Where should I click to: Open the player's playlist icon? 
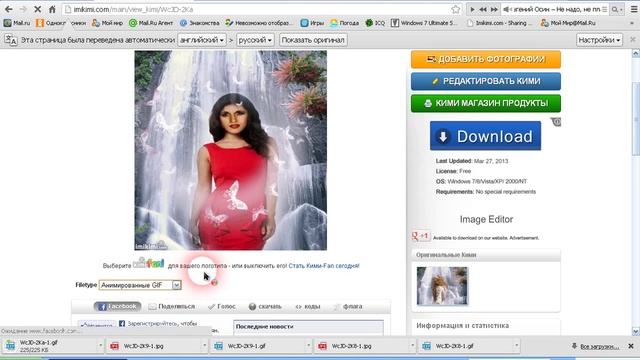click(604, 9)
